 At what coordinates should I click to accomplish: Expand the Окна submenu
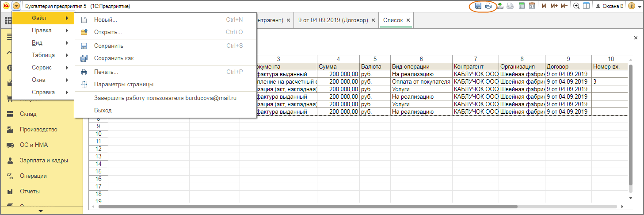pos(43,80)
